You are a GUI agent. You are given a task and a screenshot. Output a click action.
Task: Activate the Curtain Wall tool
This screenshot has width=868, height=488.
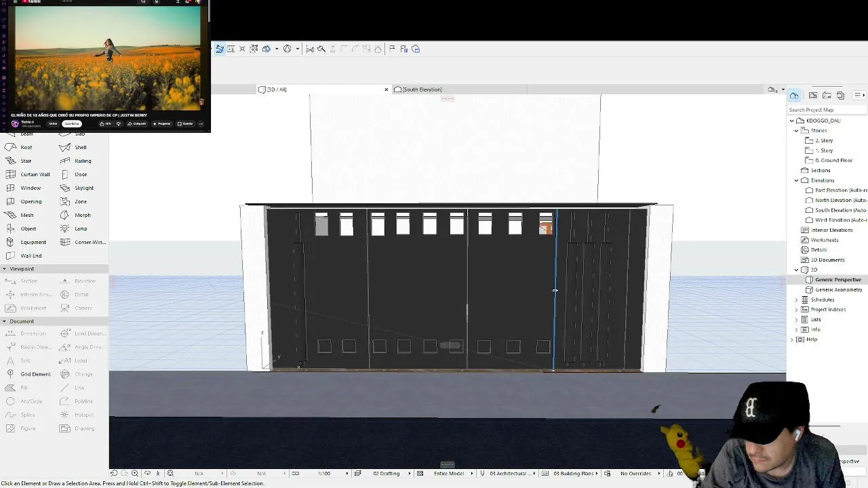(28, 174)
